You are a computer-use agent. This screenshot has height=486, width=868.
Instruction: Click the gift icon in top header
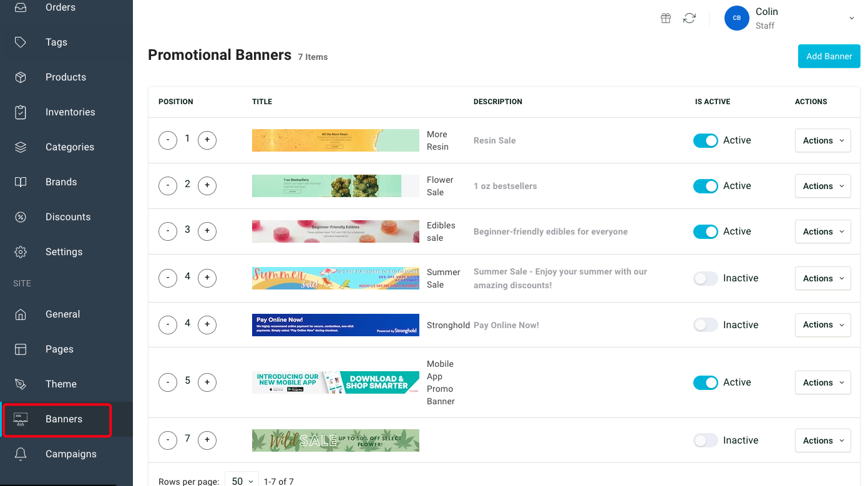pos(666,18)
